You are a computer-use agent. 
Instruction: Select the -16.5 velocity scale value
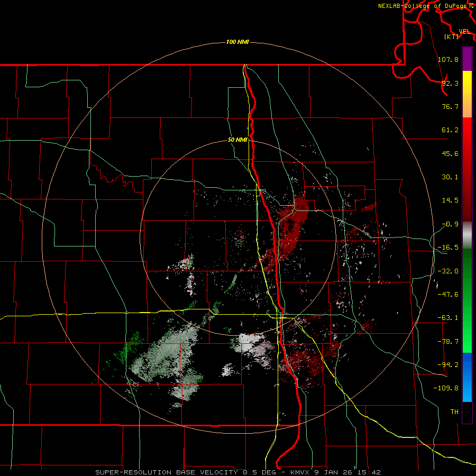tap(448, 248)
